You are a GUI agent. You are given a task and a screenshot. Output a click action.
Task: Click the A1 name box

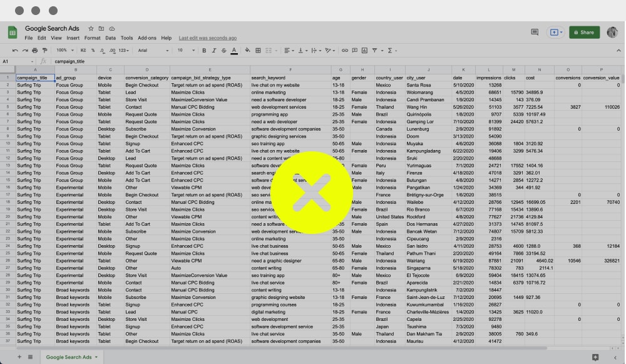pos(18,61)
